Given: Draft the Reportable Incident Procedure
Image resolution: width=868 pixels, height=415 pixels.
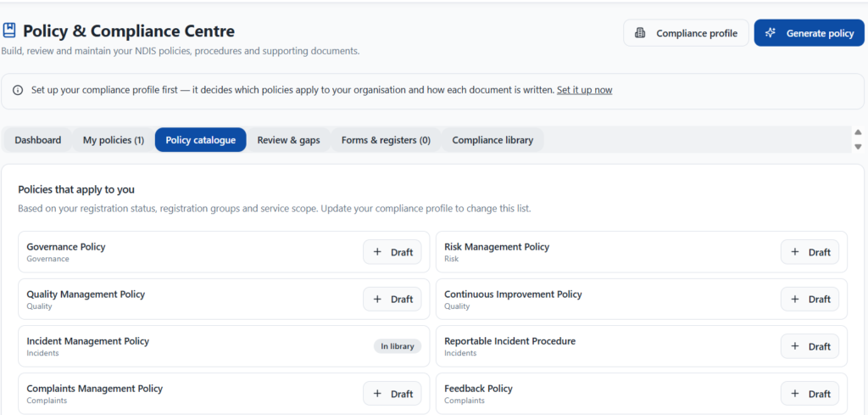Looking at the screenshot, I should tap(810, 346).
